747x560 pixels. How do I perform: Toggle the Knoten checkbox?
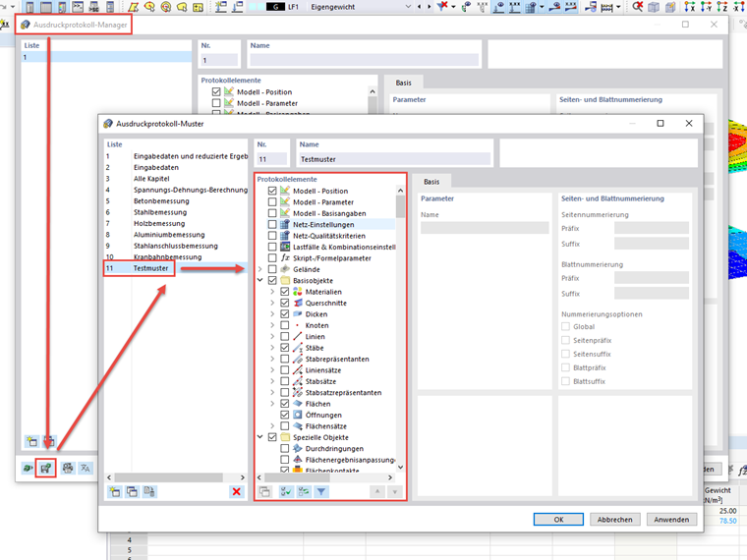284,325
